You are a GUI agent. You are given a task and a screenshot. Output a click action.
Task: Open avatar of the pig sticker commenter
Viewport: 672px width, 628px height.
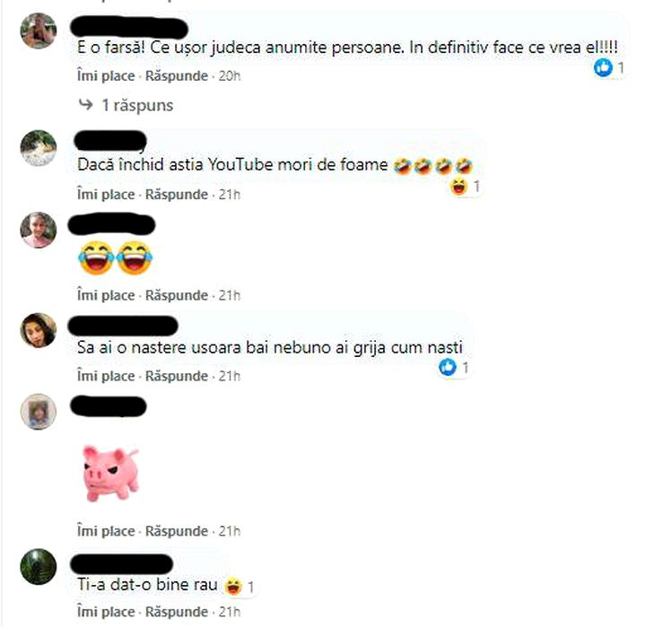39,412
